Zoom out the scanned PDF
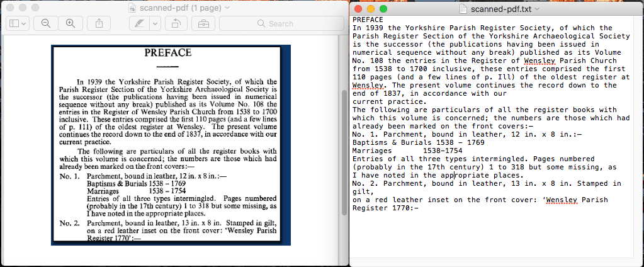 [x=46, y=23]
